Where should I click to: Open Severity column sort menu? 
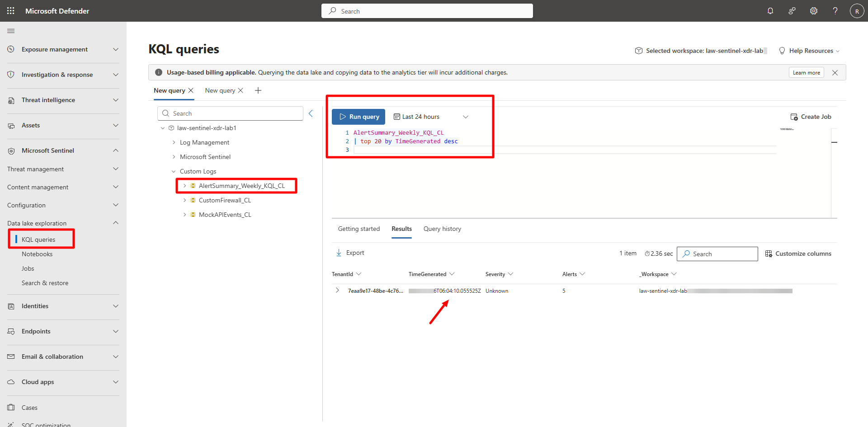pyautogui.click(x=511, y=274)
